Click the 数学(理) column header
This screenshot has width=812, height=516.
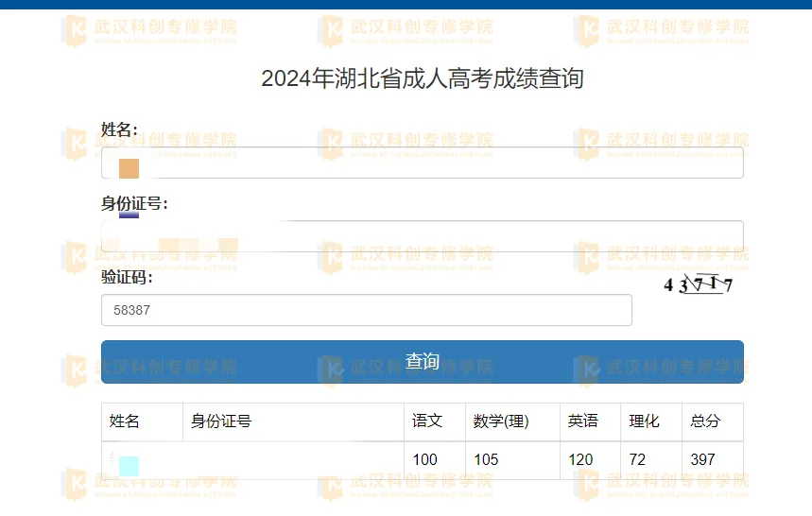tap(501, 421)
